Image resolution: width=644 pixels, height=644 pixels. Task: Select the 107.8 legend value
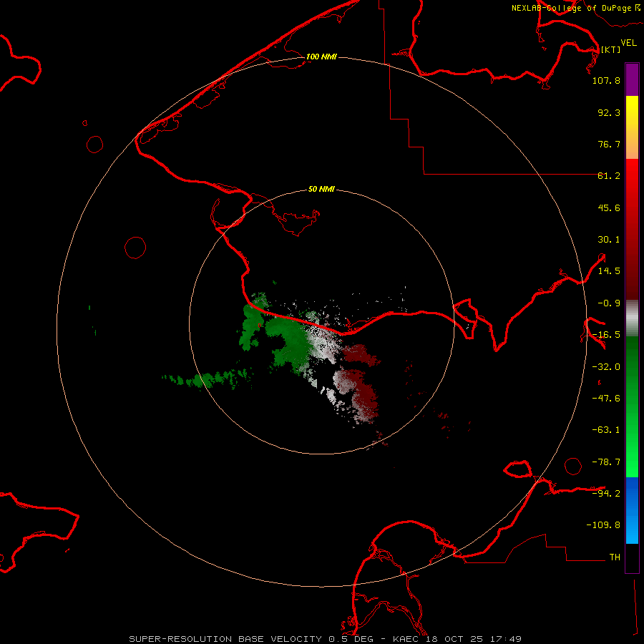click(x=606, y=80)
